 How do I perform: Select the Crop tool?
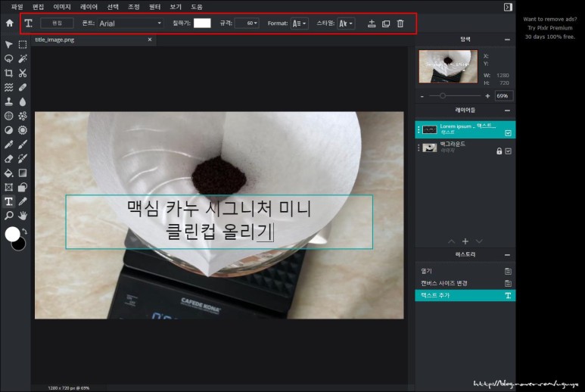pos(8,73)
